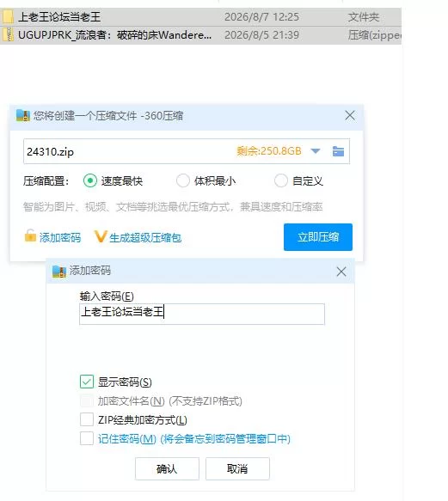This screenshot has height=501, width=448.
Task: Click the 剩余:250.8GB free space text
Action: (269, 150)
